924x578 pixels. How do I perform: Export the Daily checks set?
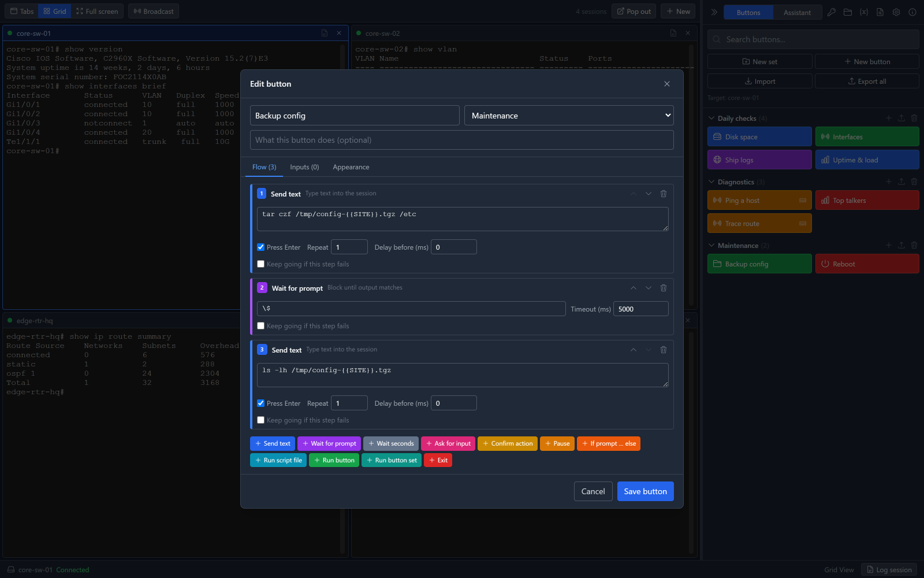click(x=901, y=118)
